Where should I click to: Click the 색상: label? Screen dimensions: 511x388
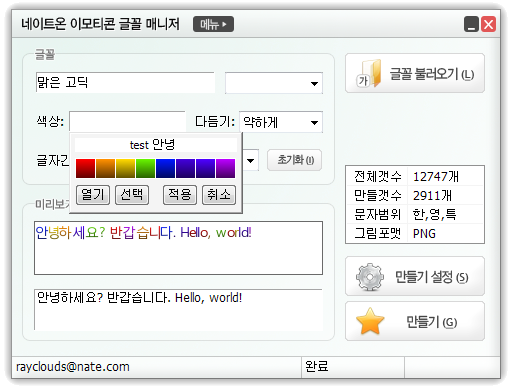point(50,121)
